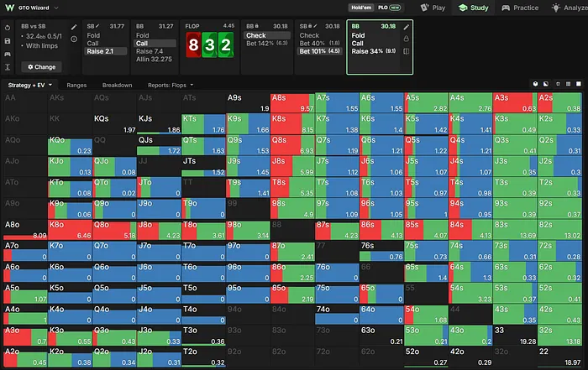Select the A8o hand cell
This screenshot has height=370, width=588.
25,230
